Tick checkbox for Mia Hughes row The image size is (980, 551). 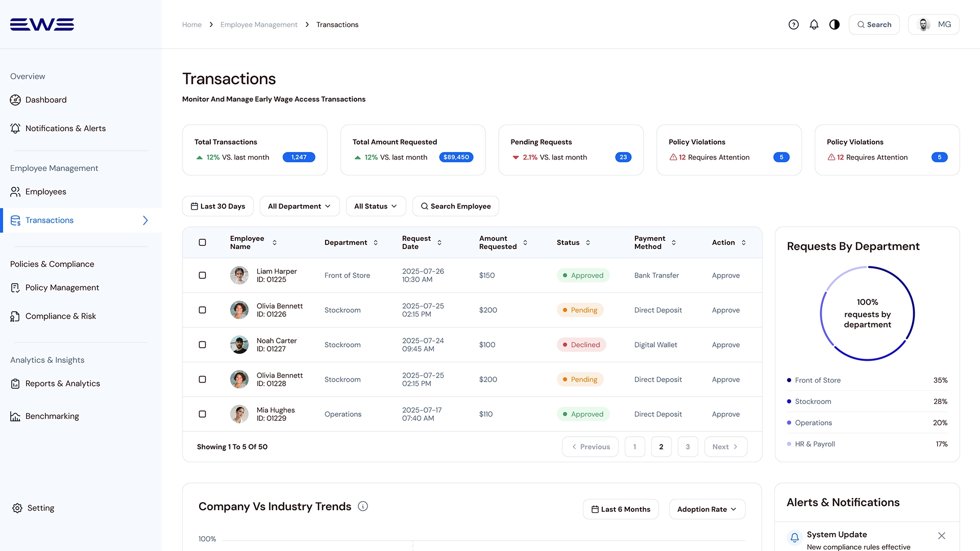202,414
